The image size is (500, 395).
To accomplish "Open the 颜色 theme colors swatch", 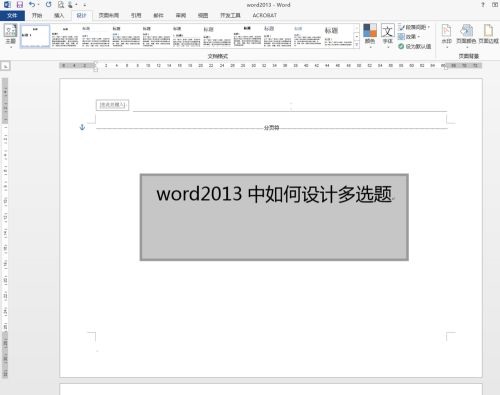I will (x=370, y=36).
